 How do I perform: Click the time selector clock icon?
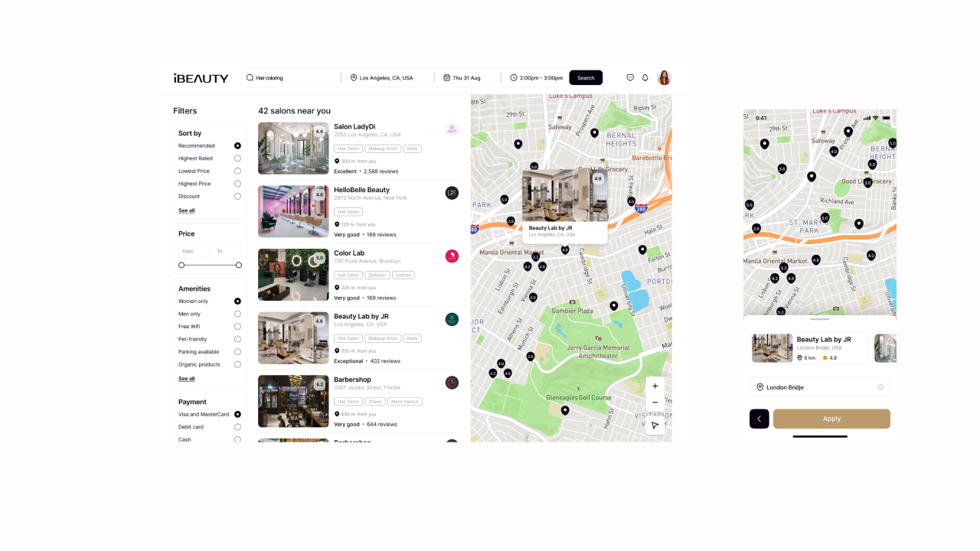pos(514,77)
